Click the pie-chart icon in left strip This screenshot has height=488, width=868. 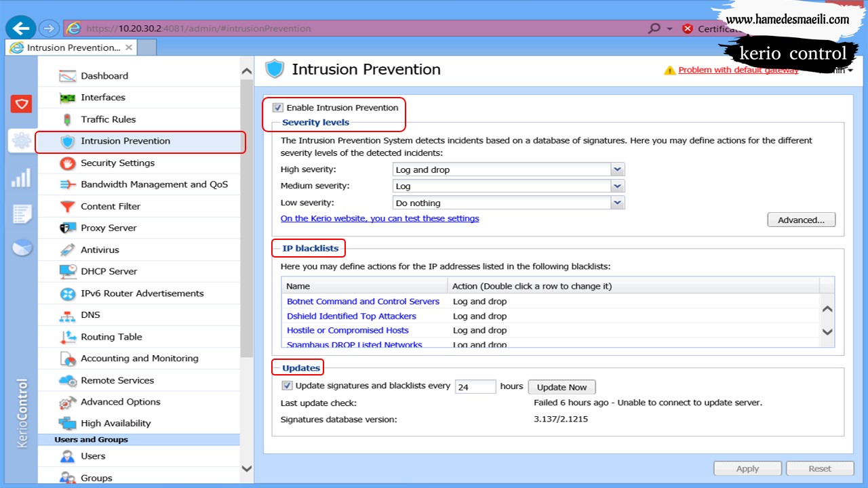[22, 248]
